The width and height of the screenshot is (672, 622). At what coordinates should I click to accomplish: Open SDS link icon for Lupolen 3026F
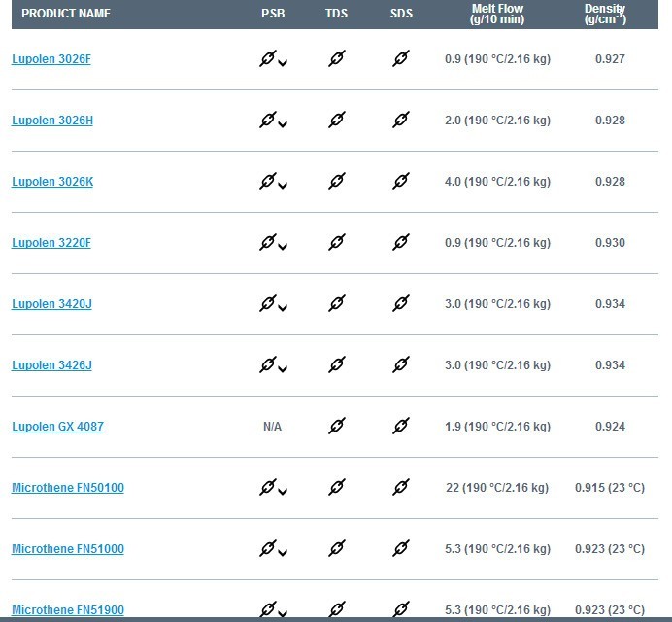pyautogui.click(x=401, y=58)
